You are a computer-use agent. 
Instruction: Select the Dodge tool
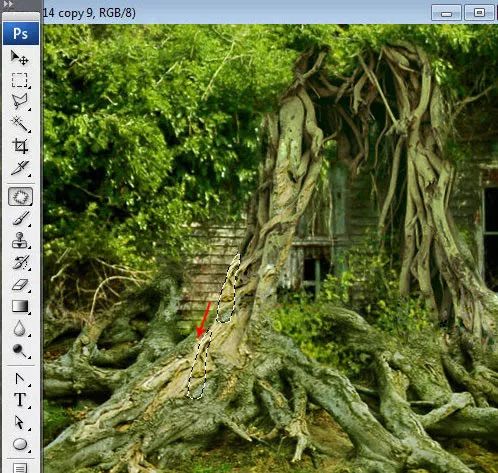tap(20, 350)
